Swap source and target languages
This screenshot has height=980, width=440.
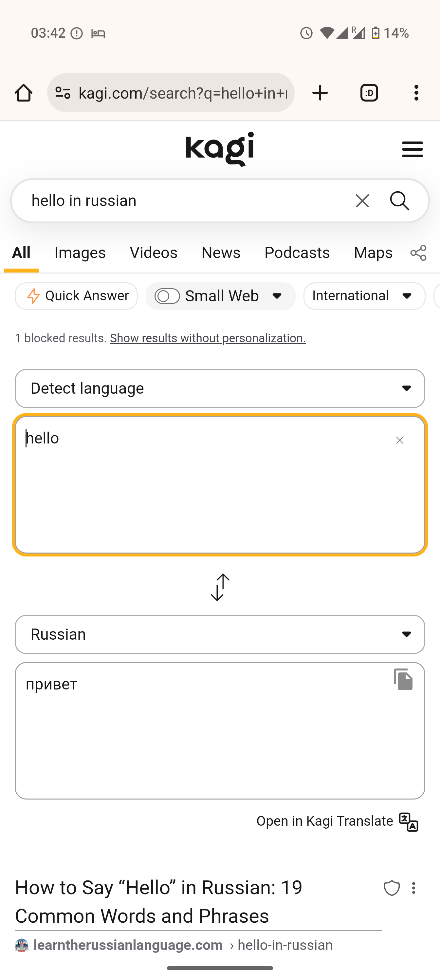point(220,587)
